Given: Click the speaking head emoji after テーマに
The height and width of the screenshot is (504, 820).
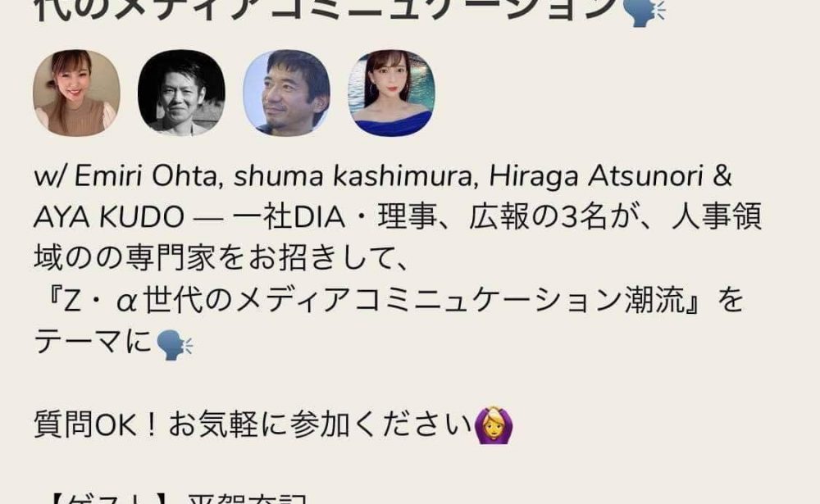Looking at the screenshot, I should (175, 344).
